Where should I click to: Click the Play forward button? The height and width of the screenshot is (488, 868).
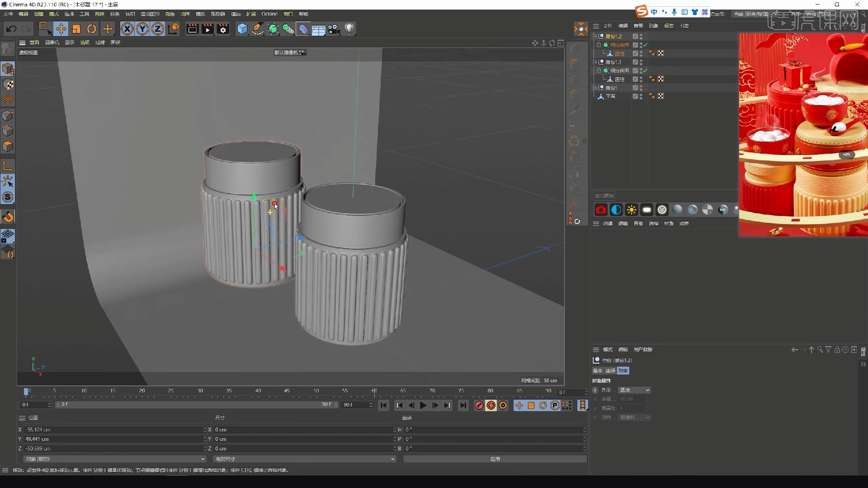tap(423, 405)
